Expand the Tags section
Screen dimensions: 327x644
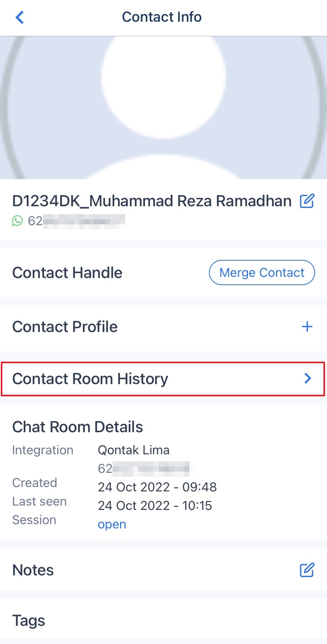(28, 620)
